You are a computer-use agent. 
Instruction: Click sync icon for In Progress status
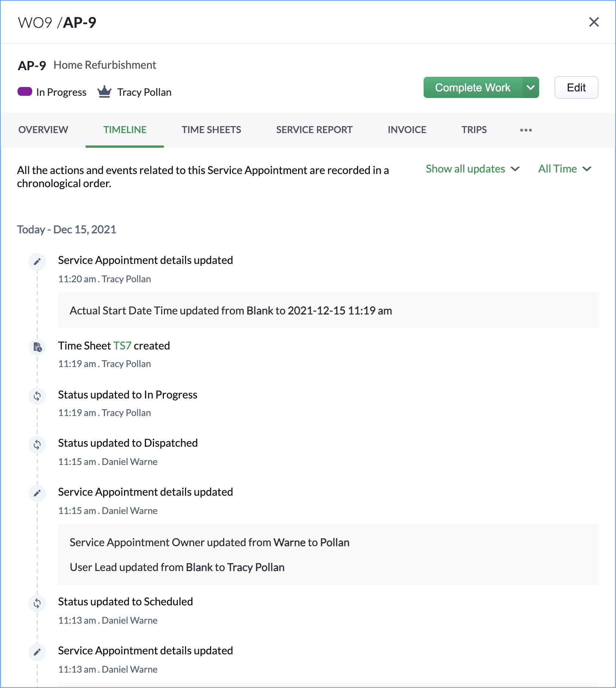pos(37,396)
